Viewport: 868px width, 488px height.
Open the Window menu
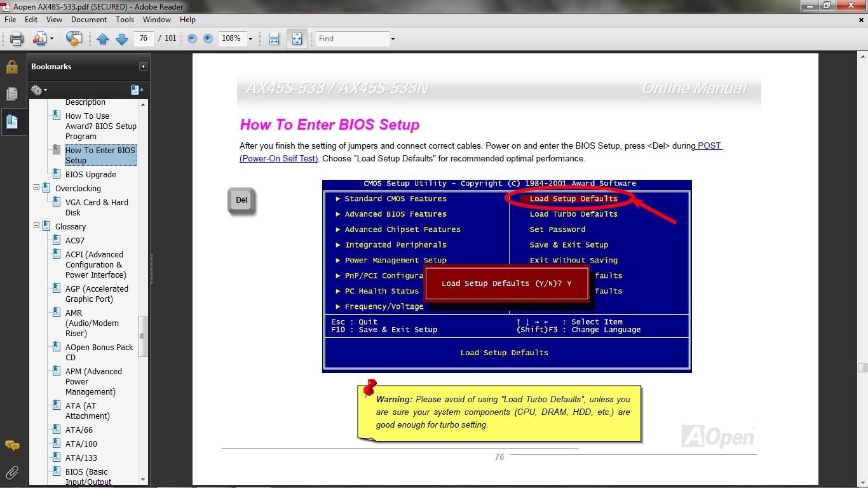pyautogui.click(x=157, y=20)
